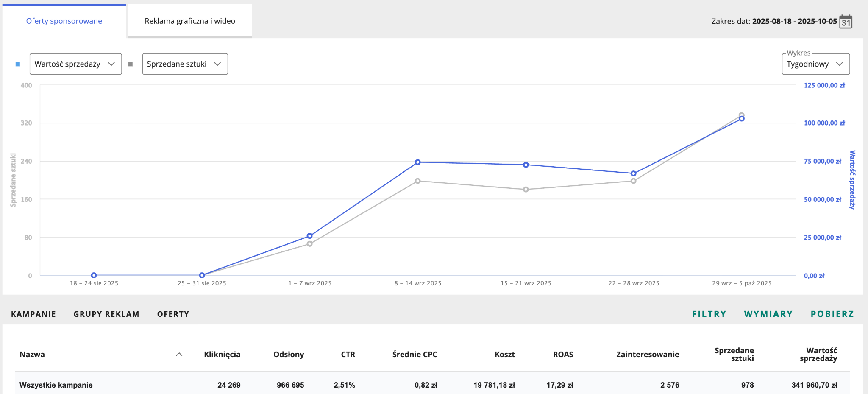Click the Wartość sprzedaży column header
The height and width of the screenshot is (394, 868).
[x=818, y=355]
